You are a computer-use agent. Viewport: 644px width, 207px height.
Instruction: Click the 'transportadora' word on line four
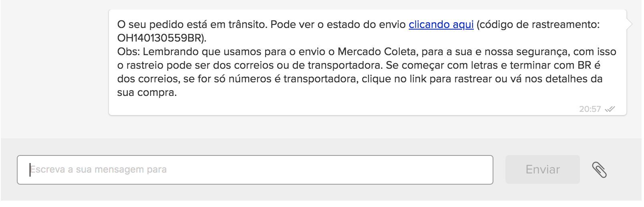345,65
